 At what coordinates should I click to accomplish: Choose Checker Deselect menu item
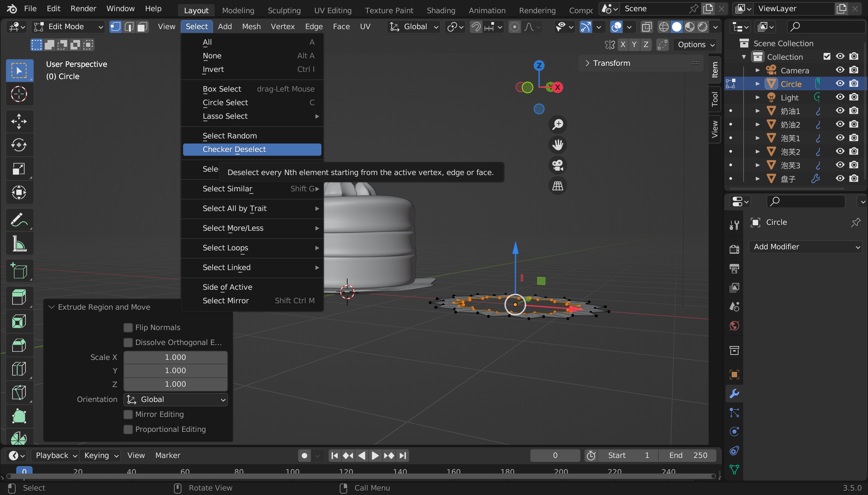tap(252, 150)
